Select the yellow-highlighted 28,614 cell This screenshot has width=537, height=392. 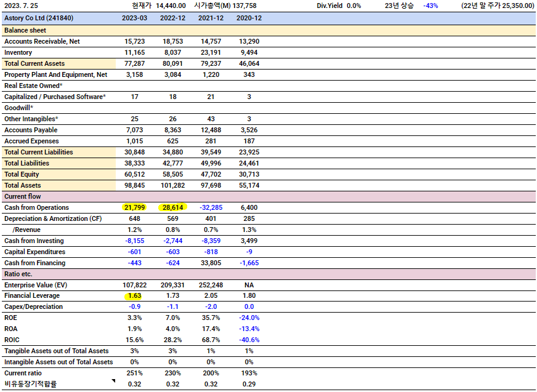(x=172, y=208)
